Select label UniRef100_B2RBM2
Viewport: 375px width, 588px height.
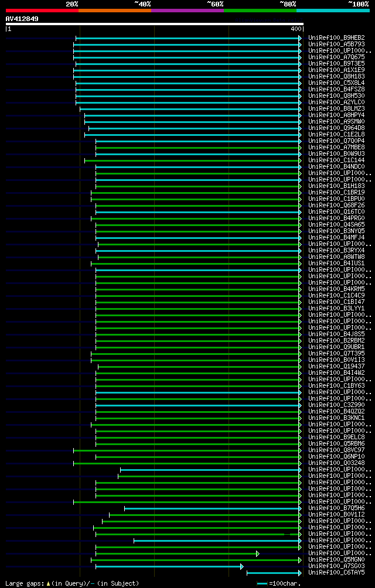click(x=336, y=340)
